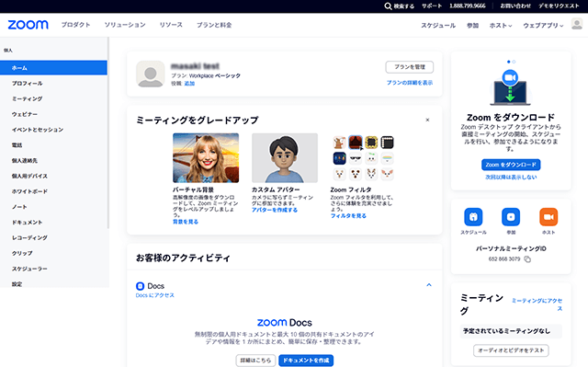Screen dimensions: 588x367
Task: Click the Zoom フィルタ icons thumbnail
Action: point(363,158)
